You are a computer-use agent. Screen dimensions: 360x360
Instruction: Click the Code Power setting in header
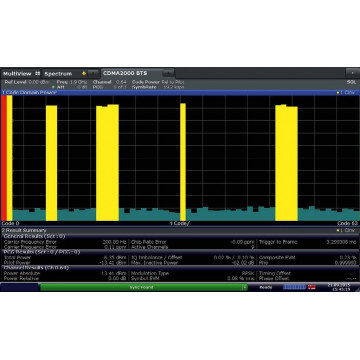pos(158,82)
